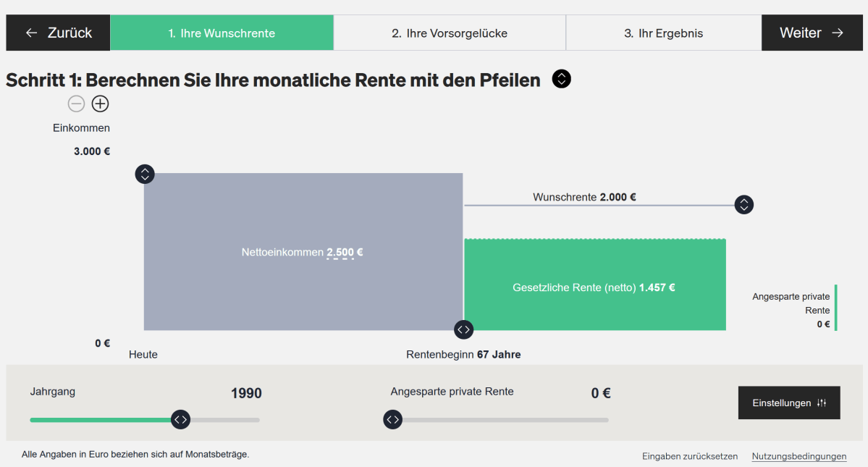Open the Nutzungsbedingungen link

pos(799,456)
